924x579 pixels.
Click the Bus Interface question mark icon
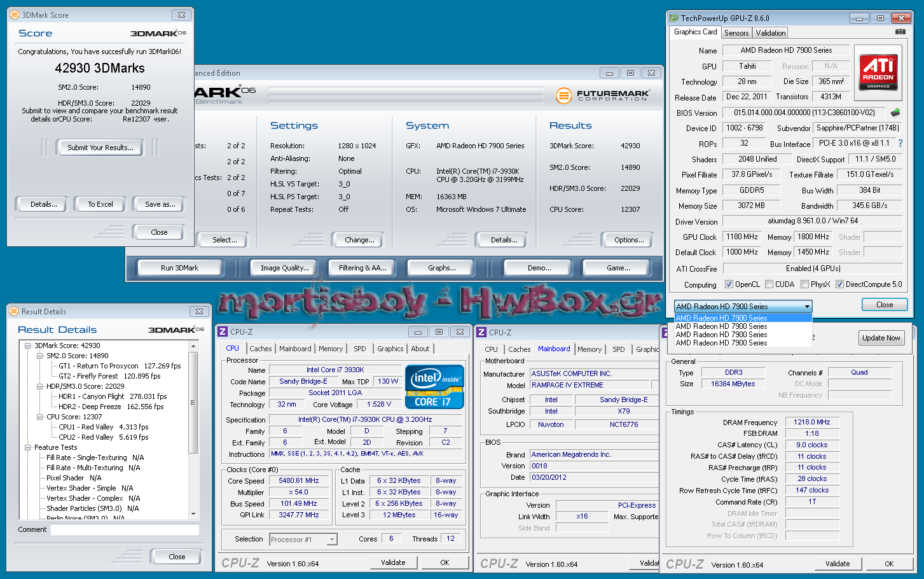pos(900,143)
